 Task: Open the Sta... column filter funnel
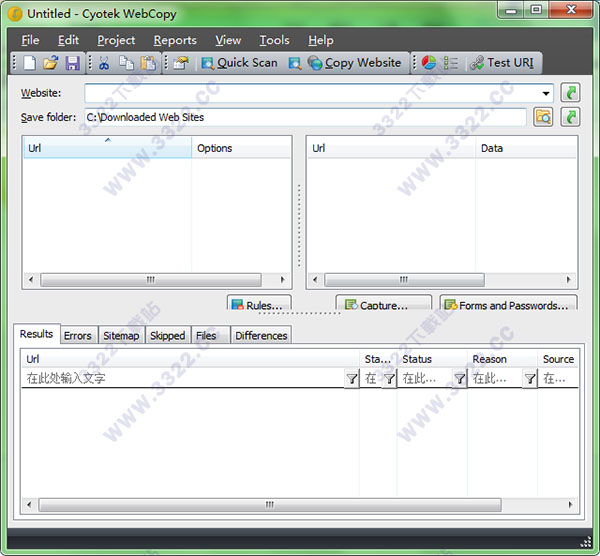pyautogui.click(x=390, y=378)
